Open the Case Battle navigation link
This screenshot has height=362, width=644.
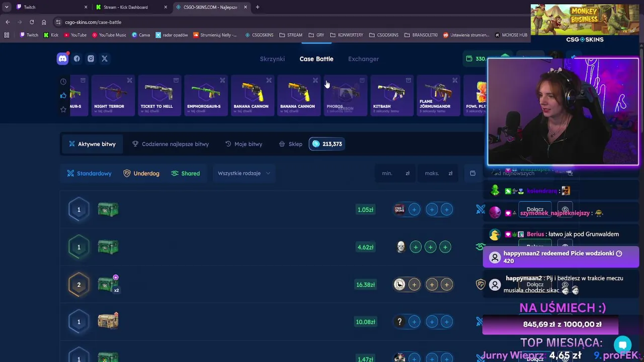point(316,59)
